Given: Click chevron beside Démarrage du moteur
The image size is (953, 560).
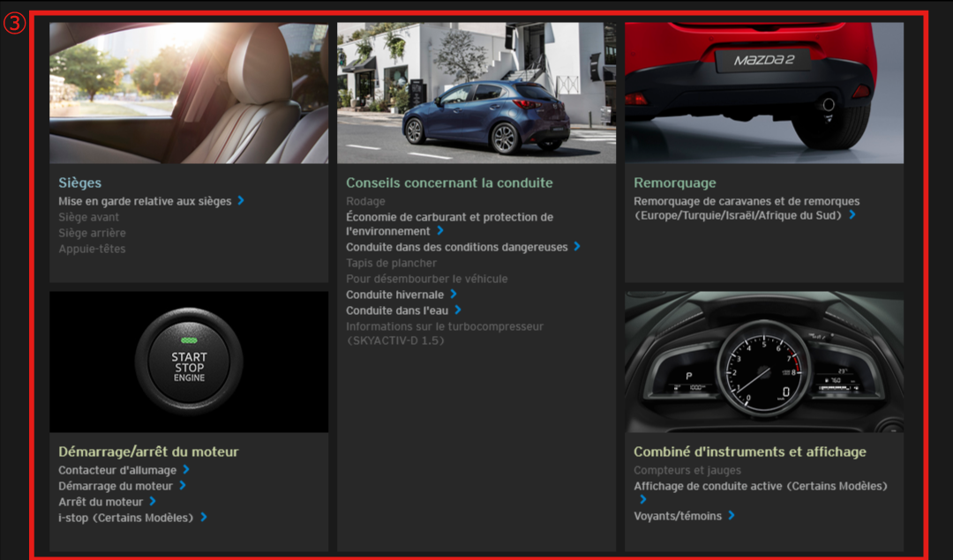Looking at the screenshot, I should (183, 486).
